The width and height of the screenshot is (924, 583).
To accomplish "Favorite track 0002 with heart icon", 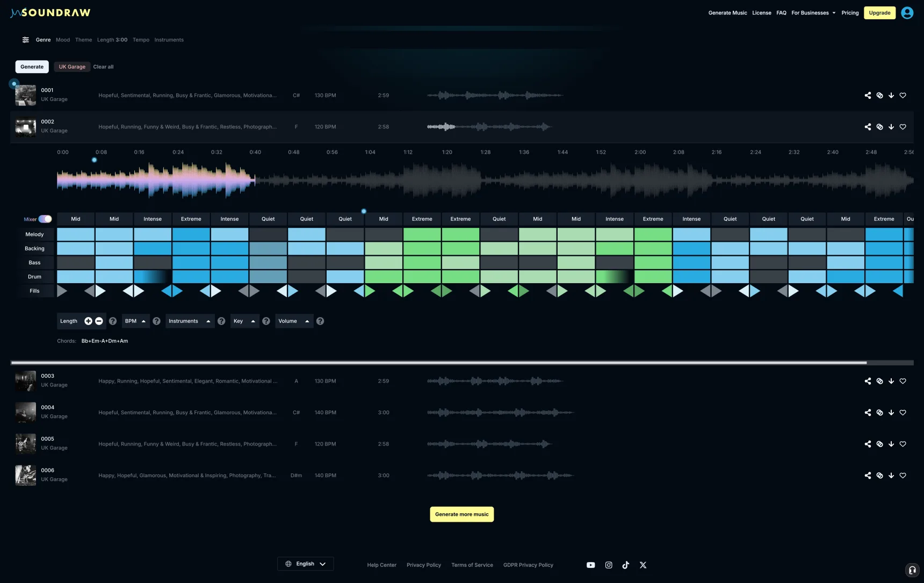I will pyautogui.click(x=903, y=127).
